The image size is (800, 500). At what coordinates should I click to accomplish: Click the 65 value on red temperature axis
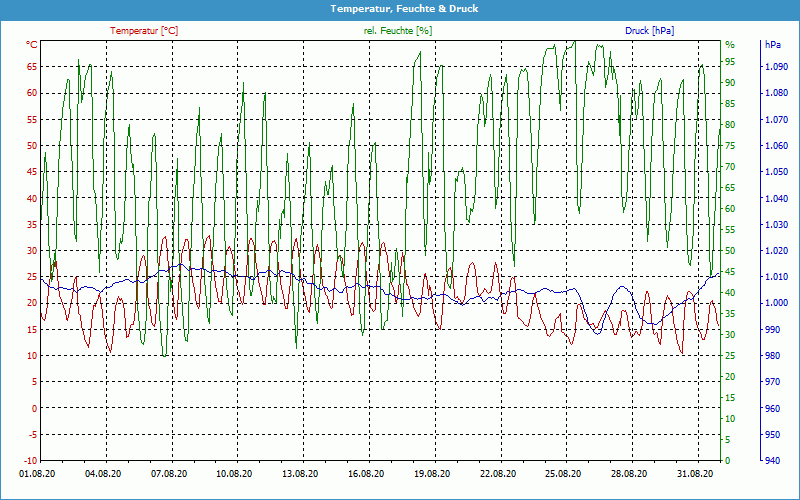[32, 67]
